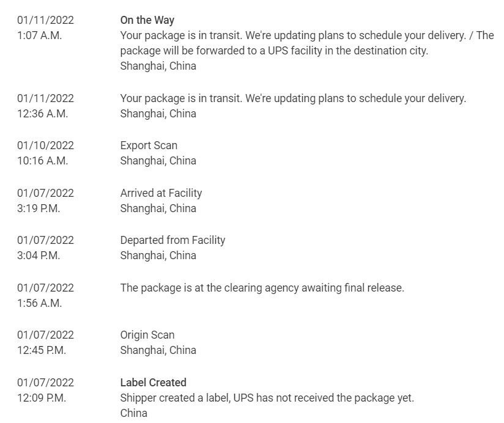Click the 12:45 P.M. timestamp
This screenshot has width=504, height=423.
[x=41, y=350]
